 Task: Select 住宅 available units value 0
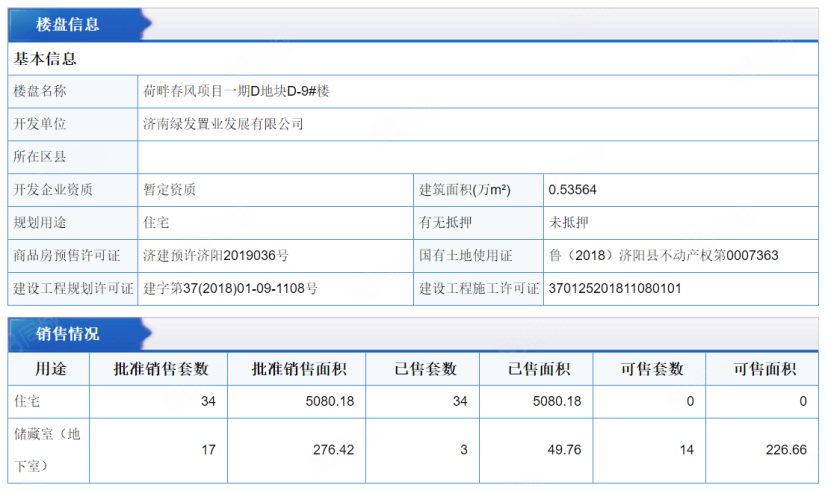[x=690, y=402]
